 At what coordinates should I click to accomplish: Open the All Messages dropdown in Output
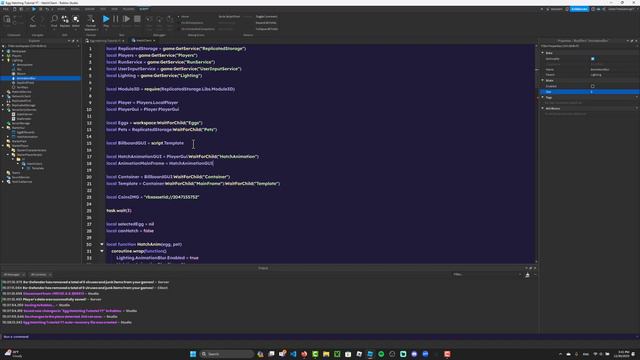pyautogui.click(x=13, y=275)
